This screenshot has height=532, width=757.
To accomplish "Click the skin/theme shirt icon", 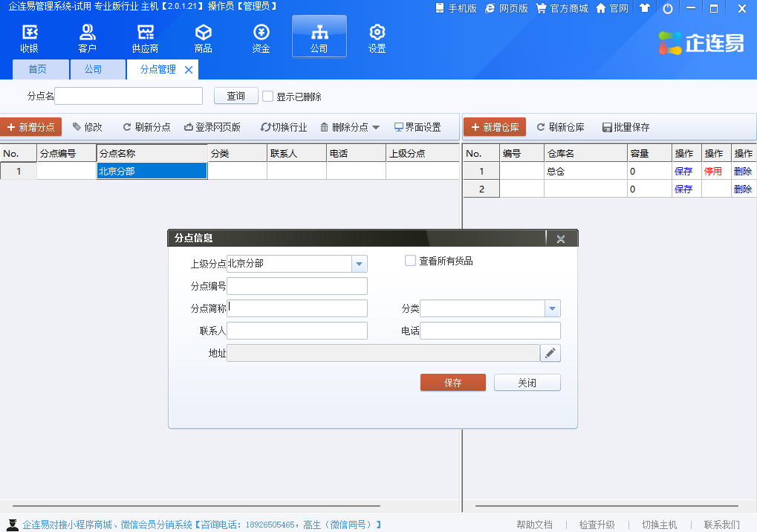I will click(x=644, y=8).
